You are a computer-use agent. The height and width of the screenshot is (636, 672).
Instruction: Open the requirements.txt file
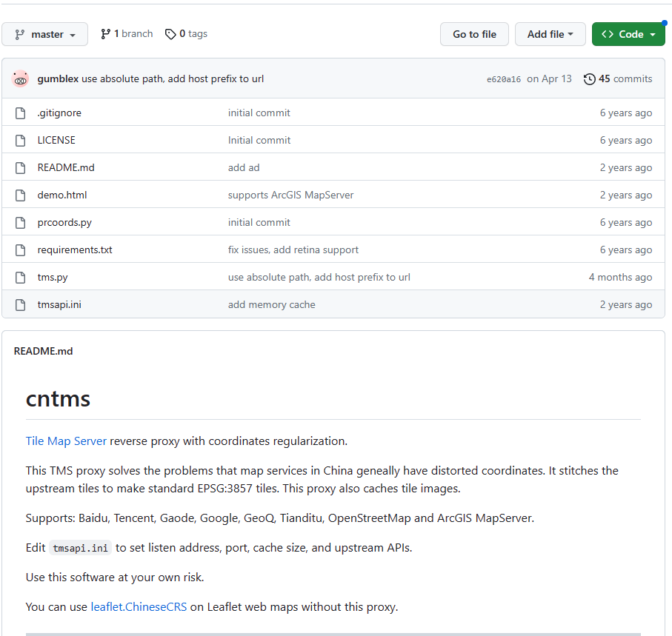[75, 250]
